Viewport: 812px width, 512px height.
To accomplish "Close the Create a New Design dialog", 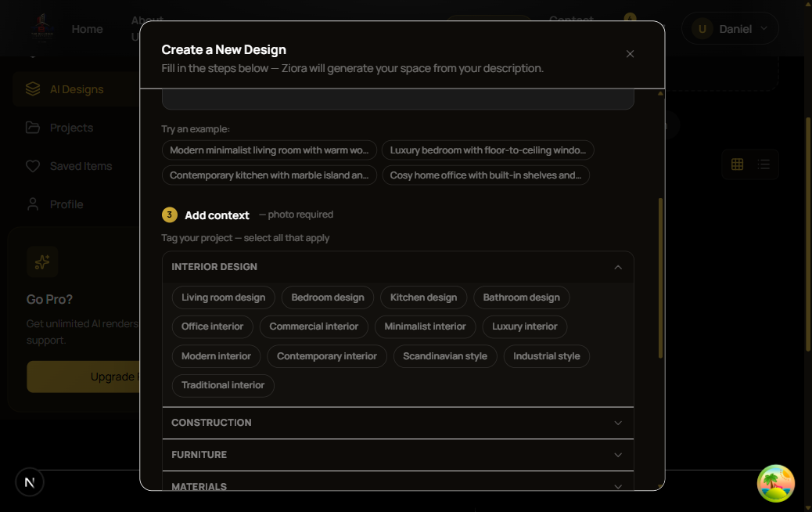I will [x=630, y=54].
